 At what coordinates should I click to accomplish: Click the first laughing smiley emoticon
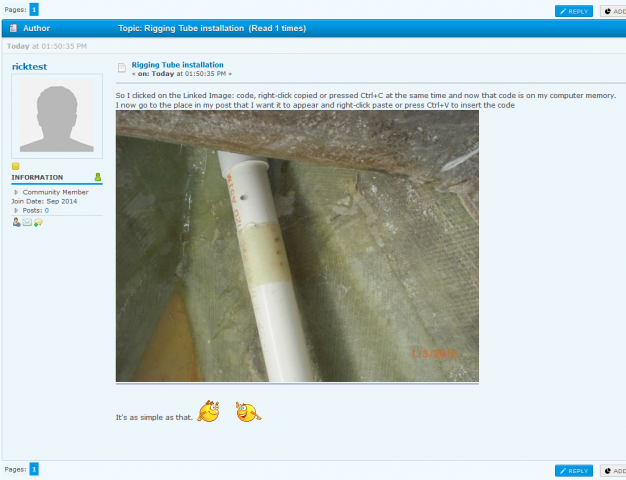(208, 411)
